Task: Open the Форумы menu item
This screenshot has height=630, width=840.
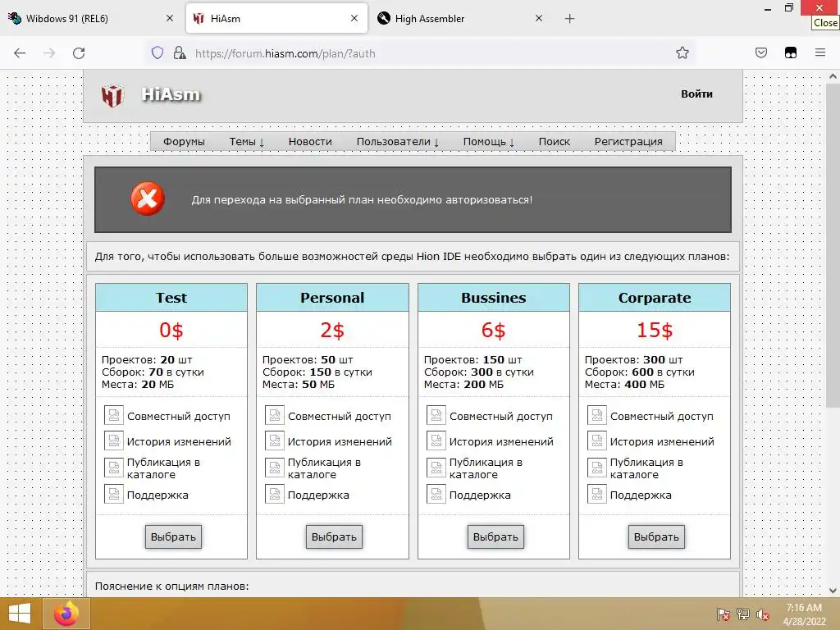Action: pos(184,141)
